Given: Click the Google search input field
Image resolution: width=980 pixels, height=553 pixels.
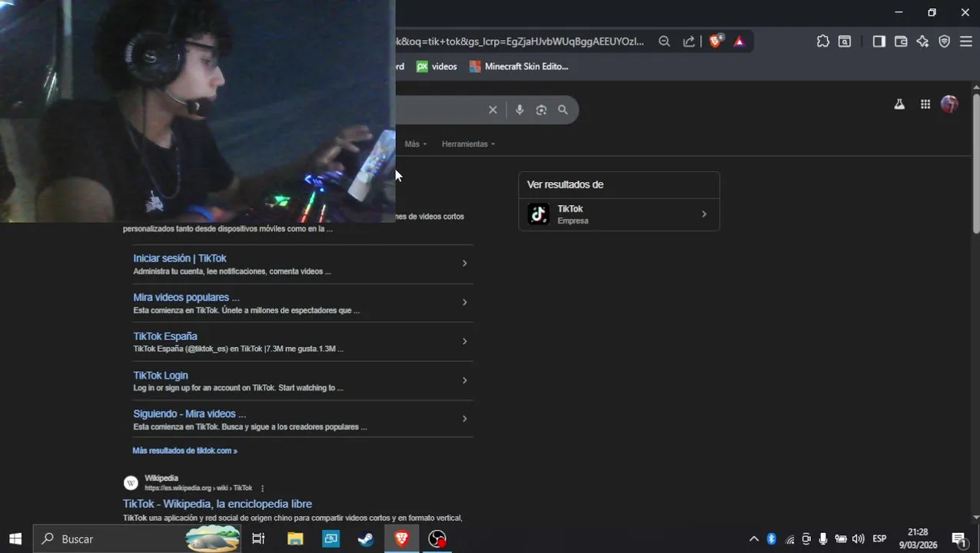Looking at the screenshot, I should pos(438,110).
